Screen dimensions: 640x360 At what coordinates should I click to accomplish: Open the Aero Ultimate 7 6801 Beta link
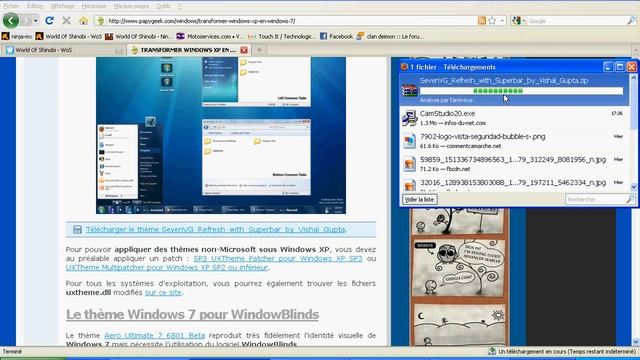click(x=154, y=336)
